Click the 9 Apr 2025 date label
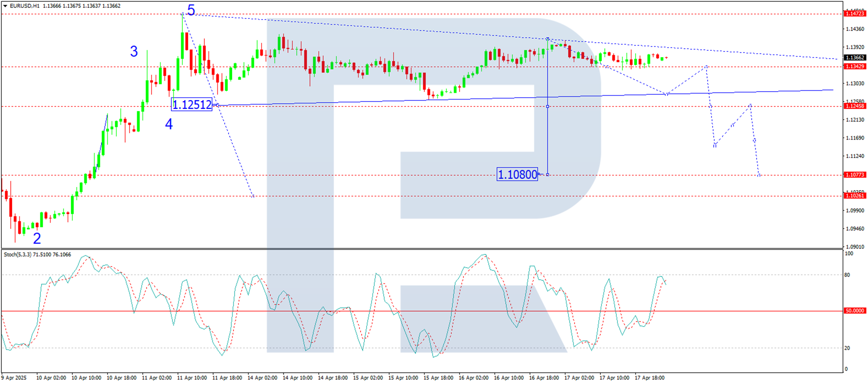This screenshot has width=868, height=384. 14,378
